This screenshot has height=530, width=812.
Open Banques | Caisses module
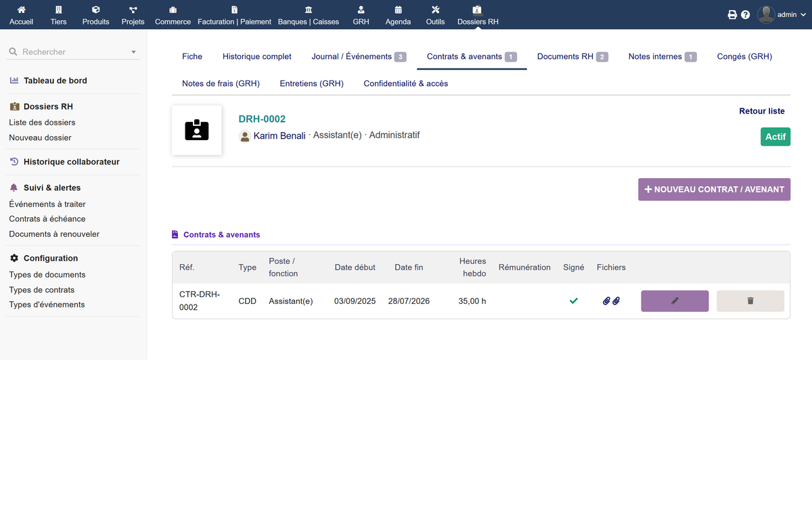pos(309,15)
